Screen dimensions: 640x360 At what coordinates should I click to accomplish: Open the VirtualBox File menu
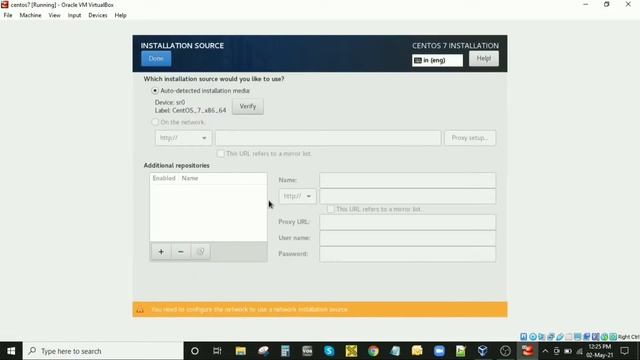[x=8, y=15]
